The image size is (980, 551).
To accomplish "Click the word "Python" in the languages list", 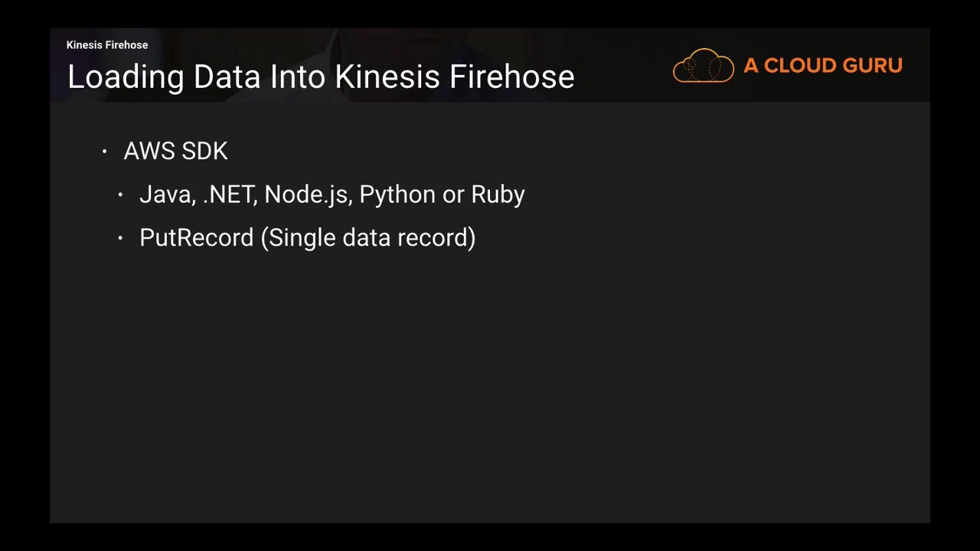I will 397,194.
